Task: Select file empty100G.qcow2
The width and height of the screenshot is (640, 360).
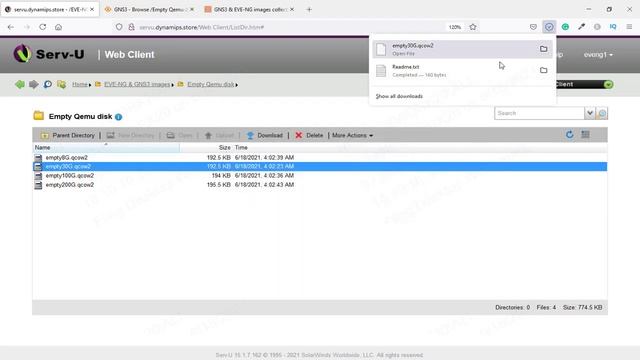Action: tap(70, 176)
